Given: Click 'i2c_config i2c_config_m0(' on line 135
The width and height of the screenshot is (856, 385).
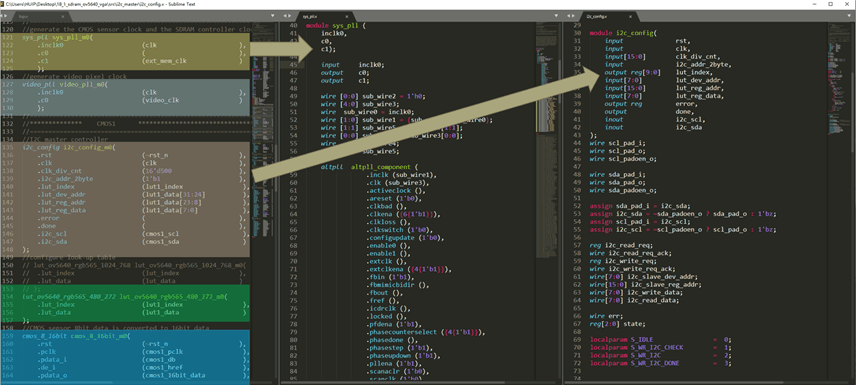Looking at the screenshot, I should click(68, 147).
